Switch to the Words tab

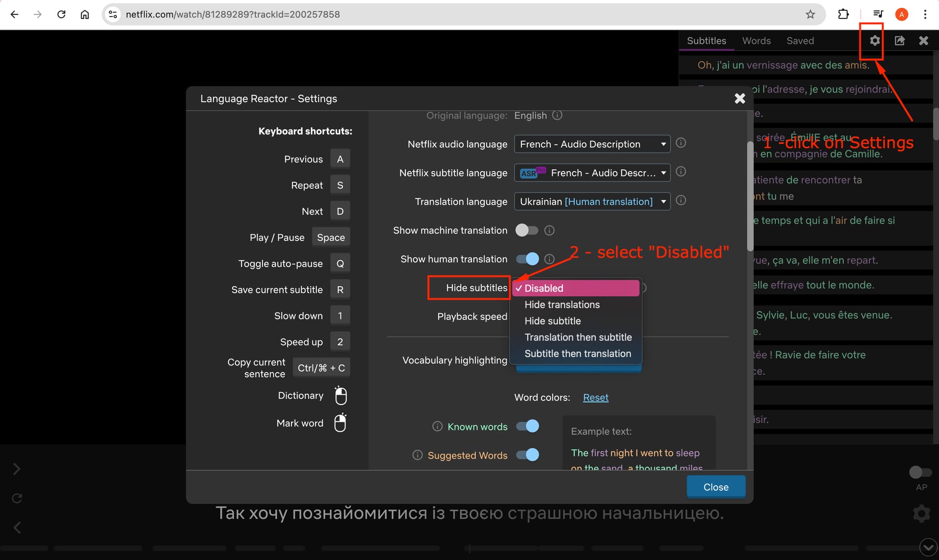756,41
